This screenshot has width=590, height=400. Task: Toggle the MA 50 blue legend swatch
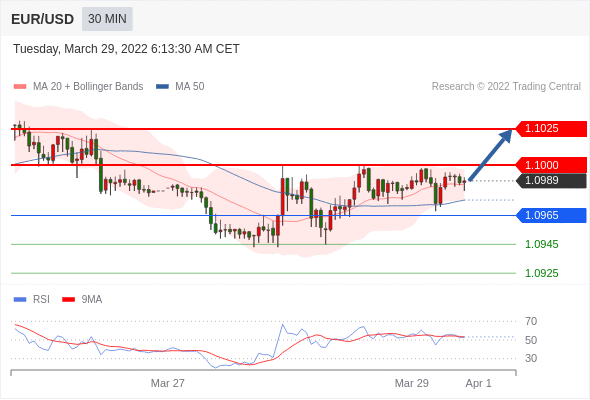tap(162, 87)
